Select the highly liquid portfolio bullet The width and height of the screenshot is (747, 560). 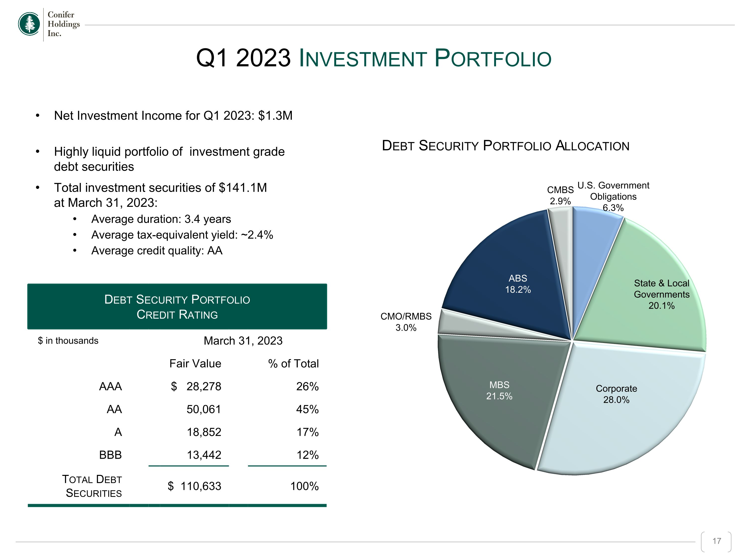click(x=169, y=159)
